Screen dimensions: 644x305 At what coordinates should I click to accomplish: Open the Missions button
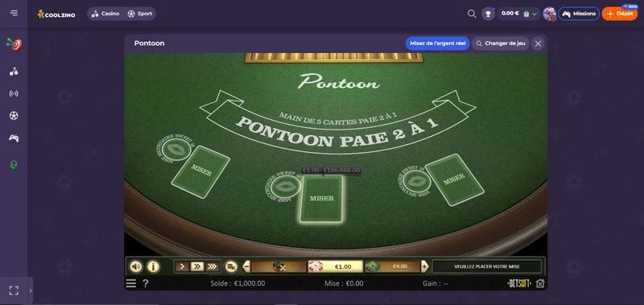[579, 14]
